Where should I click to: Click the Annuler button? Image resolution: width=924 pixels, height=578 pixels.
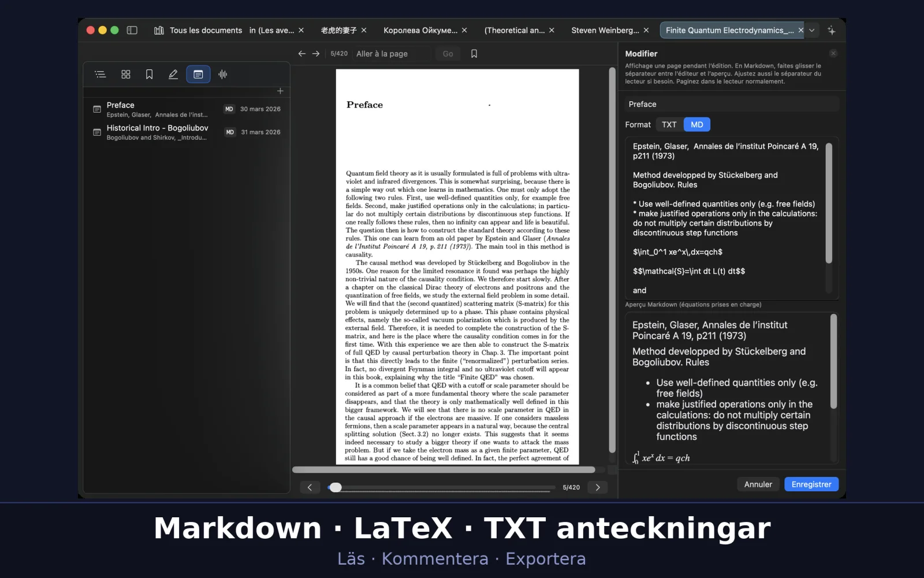[x=758, y=484]
